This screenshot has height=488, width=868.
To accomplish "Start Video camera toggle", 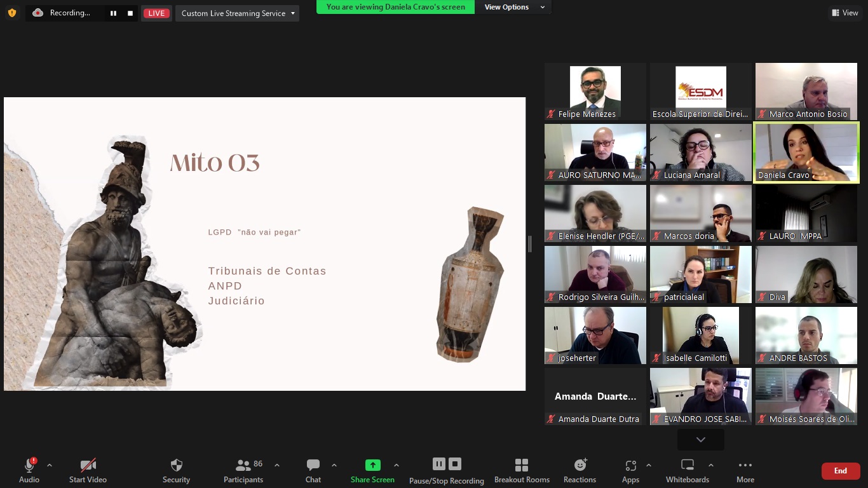I will [88, 470].
